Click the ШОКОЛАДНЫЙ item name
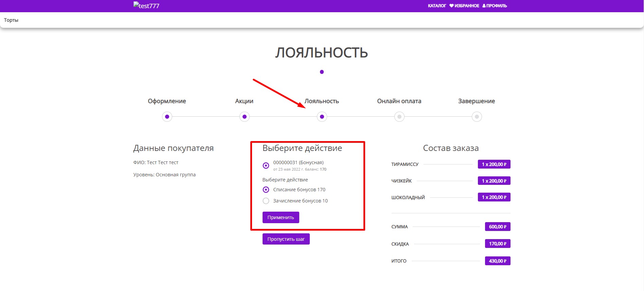This screenshot has height=291, width=644. click(x=408, y=197)
